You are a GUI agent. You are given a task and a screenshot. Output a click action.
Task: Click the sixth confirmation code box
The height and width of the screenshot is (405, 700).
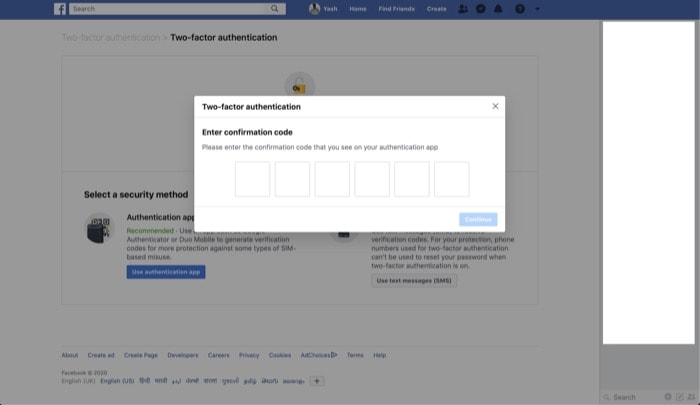coord(451,179)
